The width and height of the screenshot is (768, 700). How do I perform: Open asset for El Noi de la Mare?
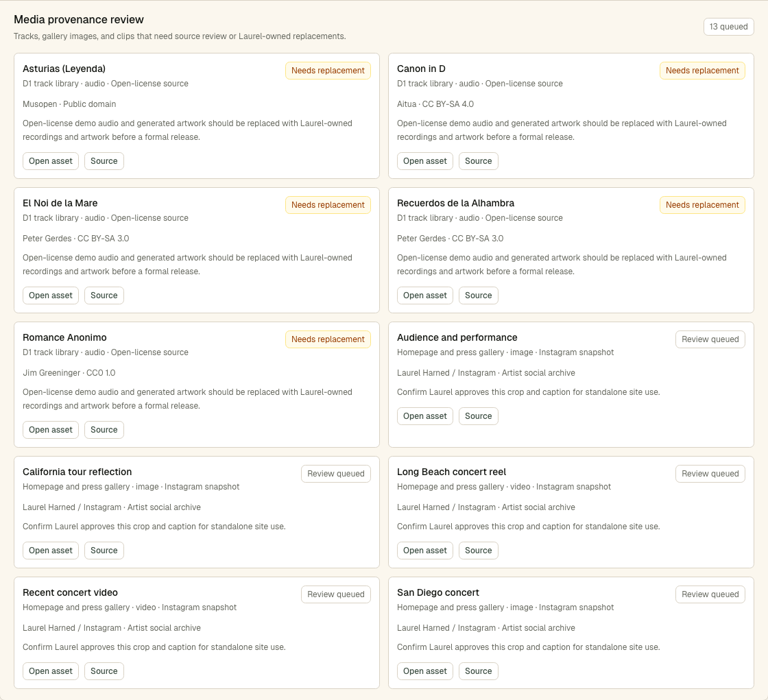coord(51,295)
